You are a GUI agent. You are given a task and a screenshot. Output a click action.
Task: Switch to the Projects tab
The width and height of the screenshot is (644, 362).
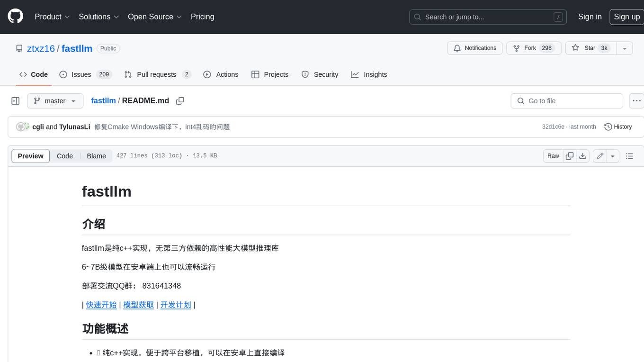click(x=270, y=74)
